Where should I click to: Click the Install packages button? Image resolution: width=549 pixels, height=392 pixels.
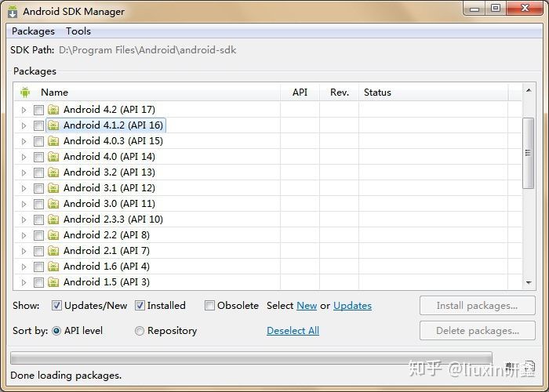pyautogui.click(x=477, y=306)
